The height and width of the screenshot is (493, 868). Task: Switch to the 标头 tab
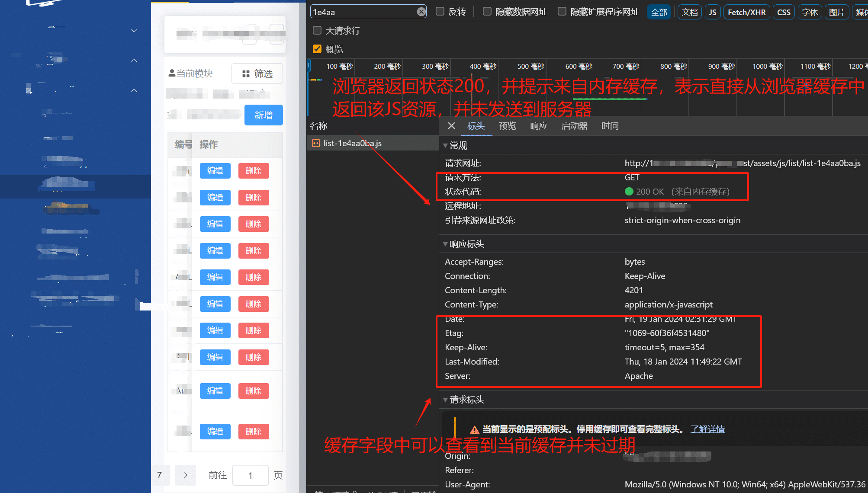pyautogui.click(x=476, y=126)
